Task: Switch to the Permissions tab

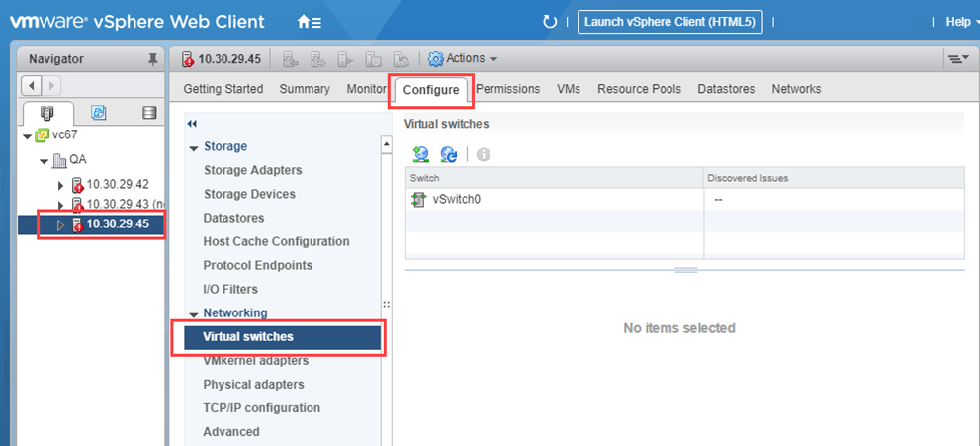Action: pos(508,89)
